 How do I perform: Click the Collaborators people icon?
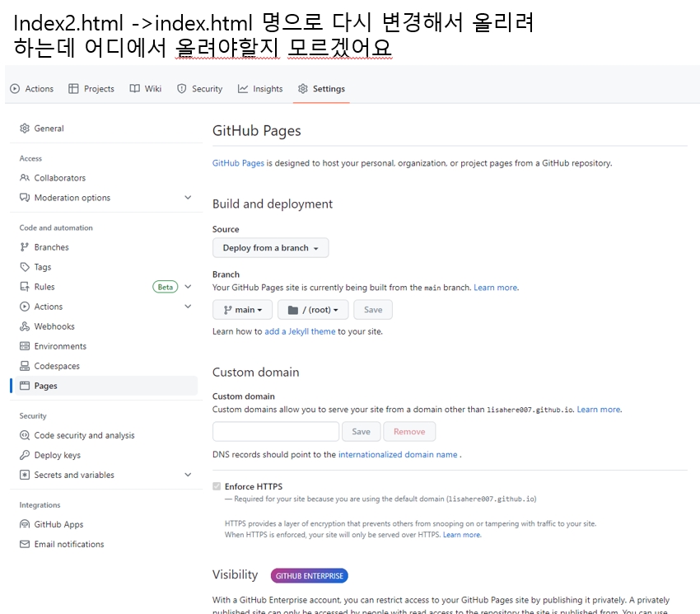click(x=25, y=178)
